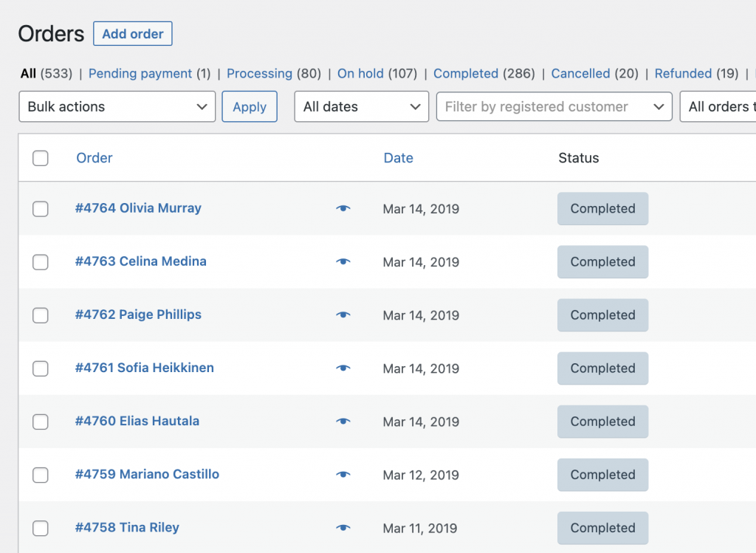Open the quick preview for Tina Riley's order
Image resolution: width=756 pixels, height=553 pixels.
pyautogui.click(x=343, y=528)
